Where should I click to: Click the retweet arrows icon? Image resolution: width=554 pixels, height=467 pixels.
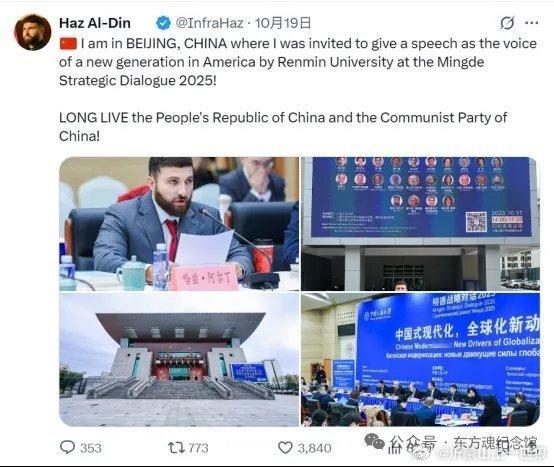(x=176, y=448)
